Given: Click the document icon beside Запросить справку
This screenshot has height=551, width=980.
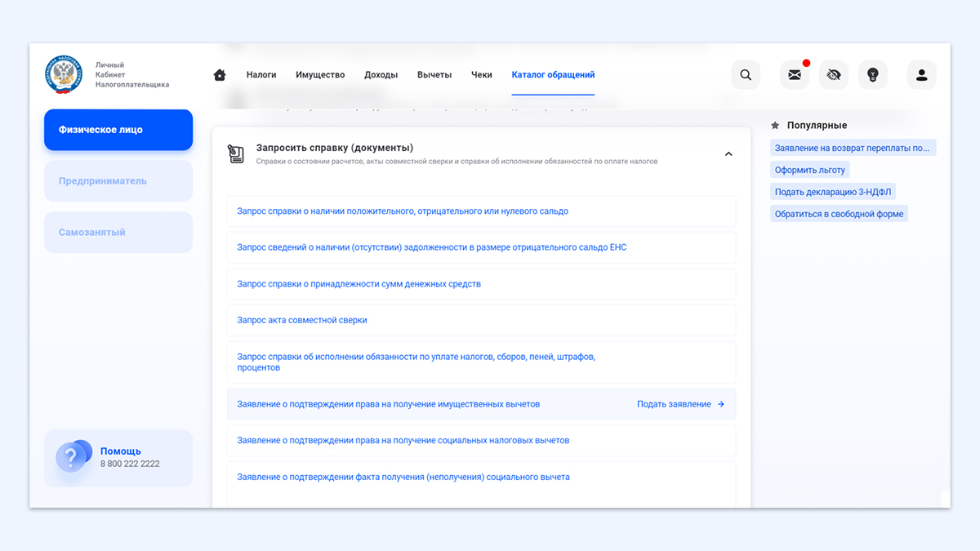Looking at the screenshot, I should (236, 154).
